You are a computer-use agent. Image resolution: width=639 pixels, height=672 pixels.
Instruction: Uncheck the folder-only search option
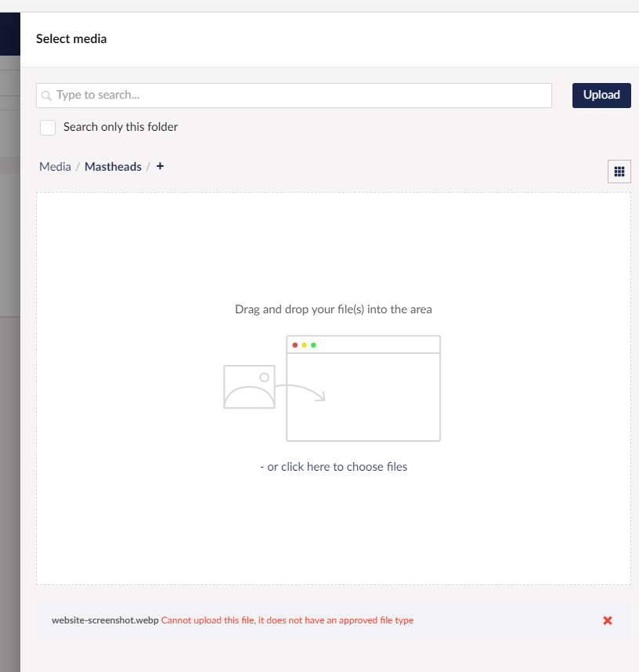[47, 126]
